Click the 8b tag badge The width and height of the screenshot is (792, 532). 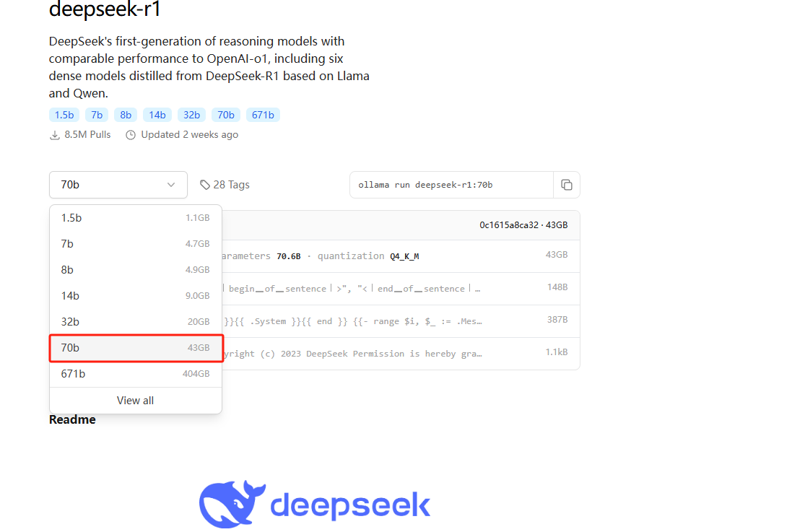pos(125,114)
